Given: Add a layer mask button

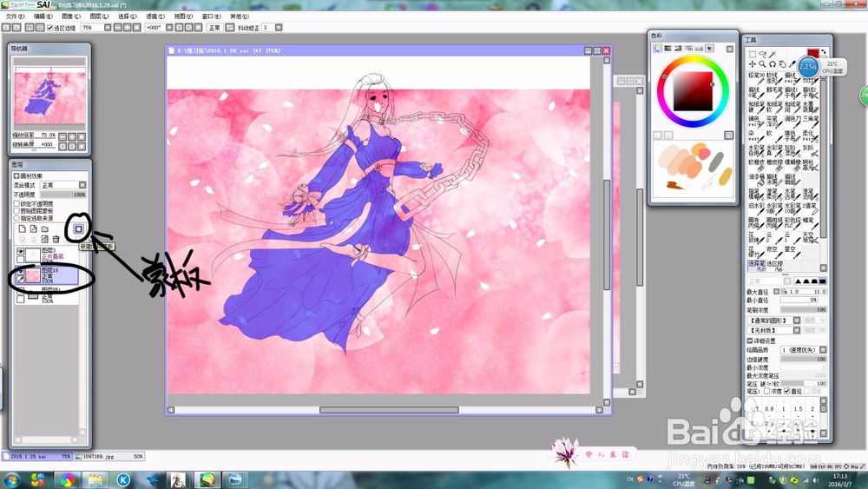Looking at the screenshot, I should 79,228.
